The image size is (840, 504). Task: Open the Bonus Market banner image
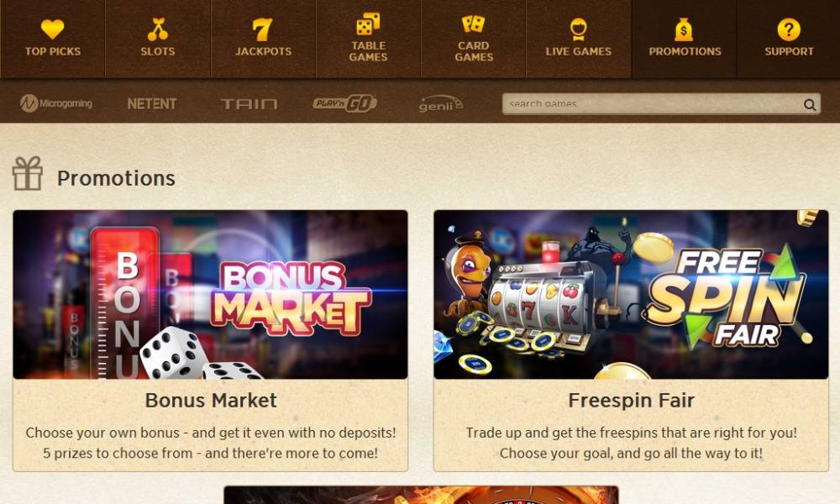(x=211, y=295)
